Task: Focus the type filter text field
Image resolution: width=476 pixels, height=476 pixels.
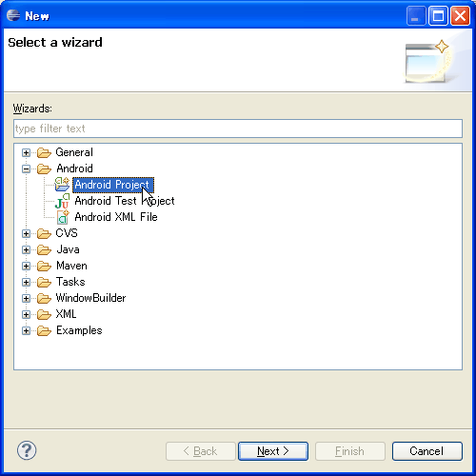Action: coord(238,129)
